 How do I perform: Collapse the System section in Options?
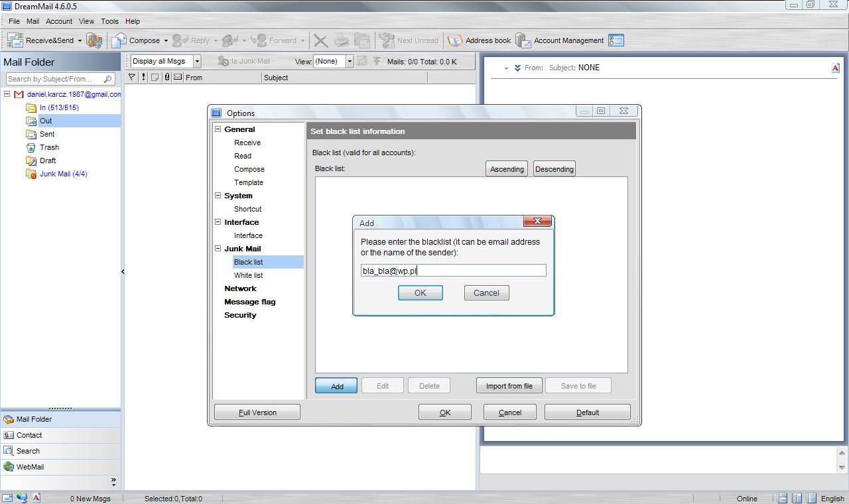tap(218, 196)
